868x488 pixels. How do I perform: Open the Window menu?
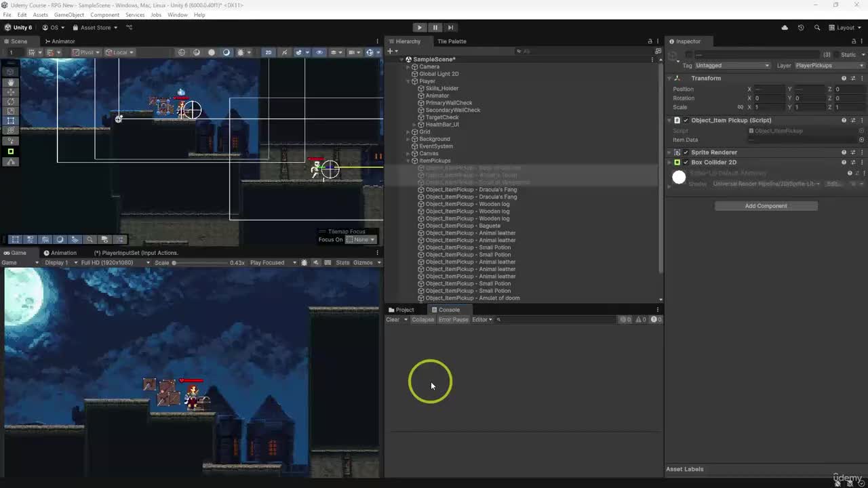(178, 15)
